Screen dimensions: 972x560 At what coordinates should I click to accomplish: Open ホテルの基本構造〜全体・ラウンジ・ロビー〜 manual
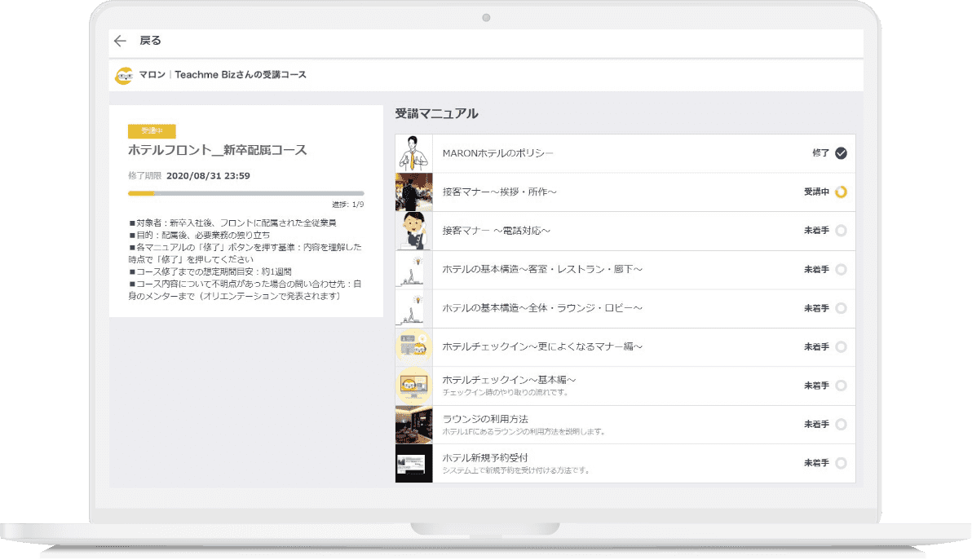[x=542, y=308]
